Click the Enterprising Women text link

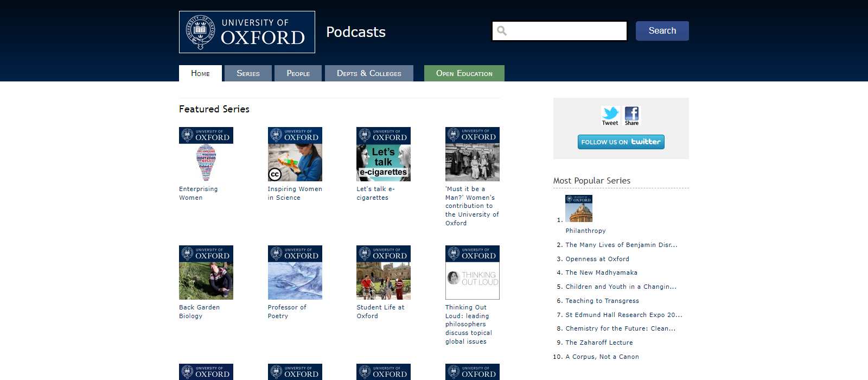point(199,193)
